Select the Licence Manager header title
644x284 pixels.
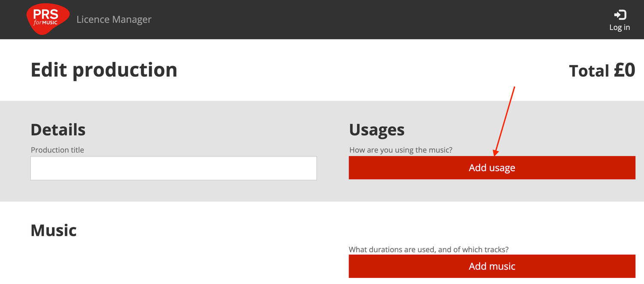pos(114,20)
